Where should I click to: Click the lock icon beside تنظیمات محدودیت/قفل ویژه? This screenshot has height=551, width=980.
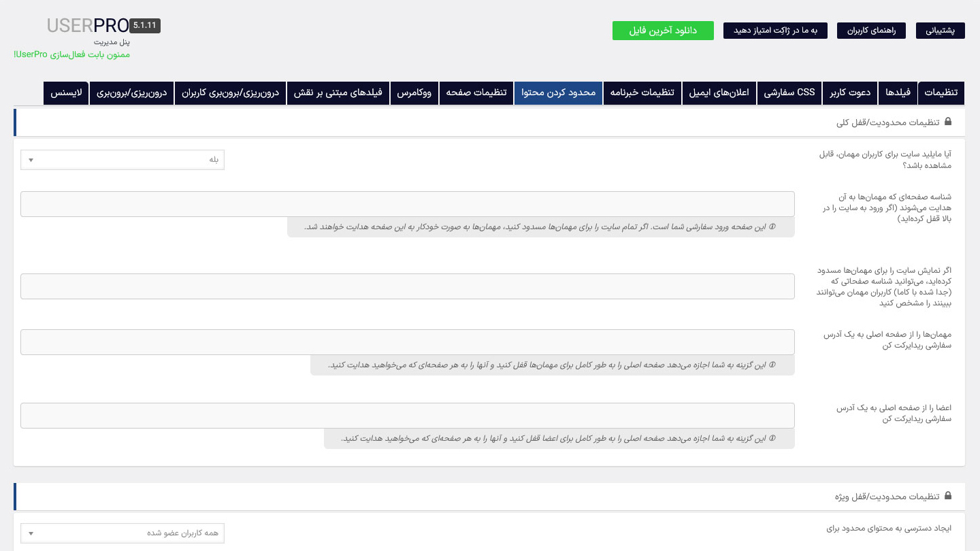(x=947, y=496)
